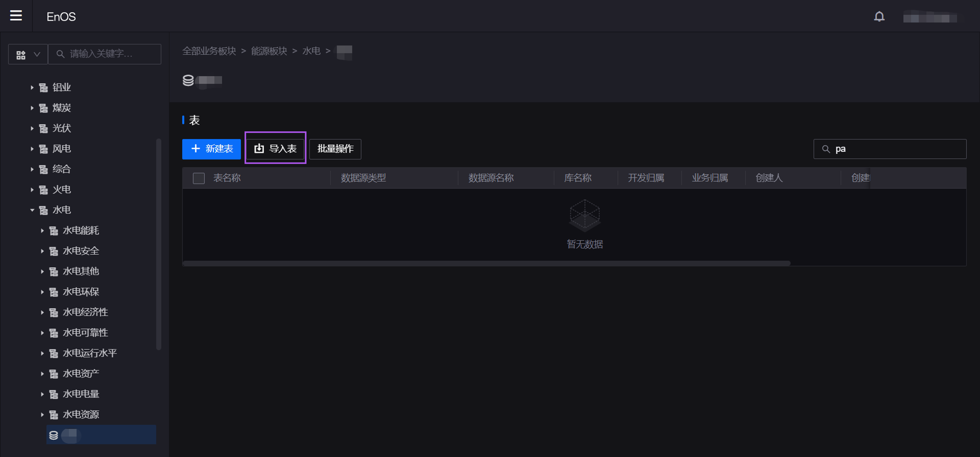Click the 新建表 button
Screen dimensions: 980x457
point(212,149)
